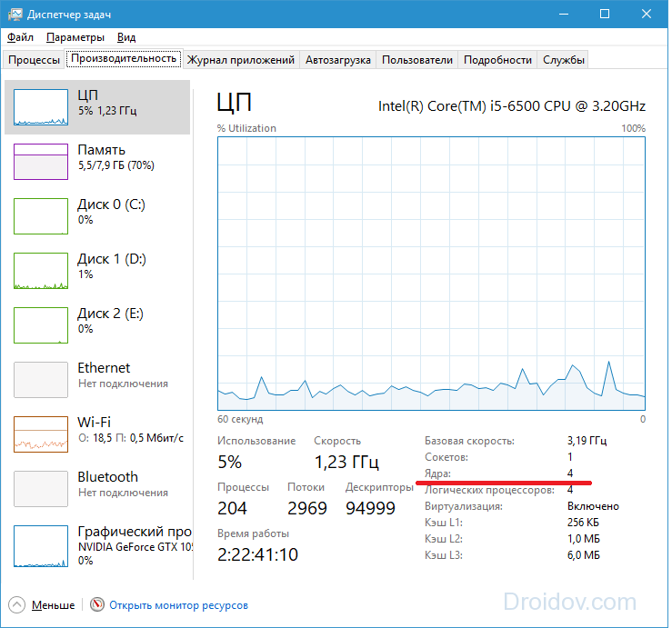
Task: Click the Wi-Fi sidebar label
Action: (95, 422)
